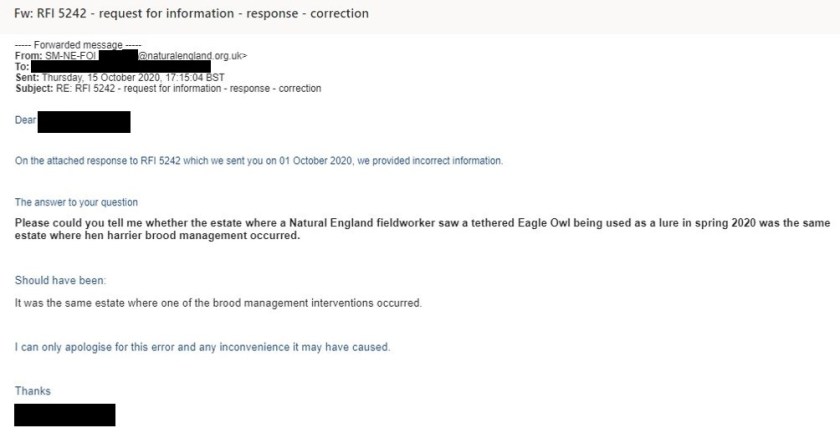Click the "Should have been:" line

[60, 280]
